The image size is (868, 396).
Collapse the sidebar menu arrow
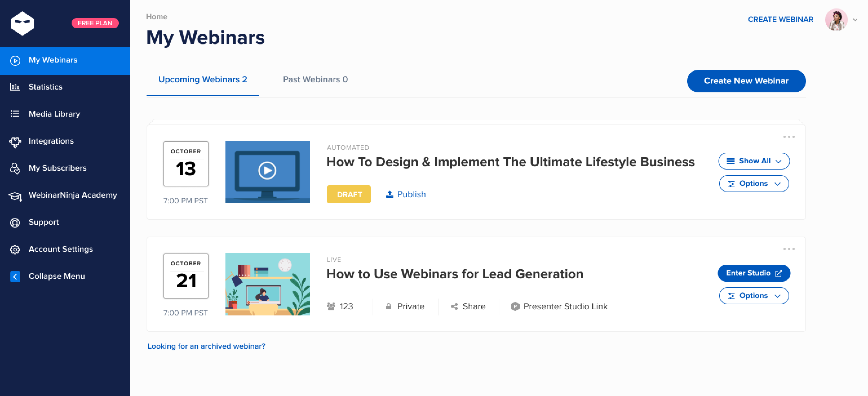coord(15,277)
